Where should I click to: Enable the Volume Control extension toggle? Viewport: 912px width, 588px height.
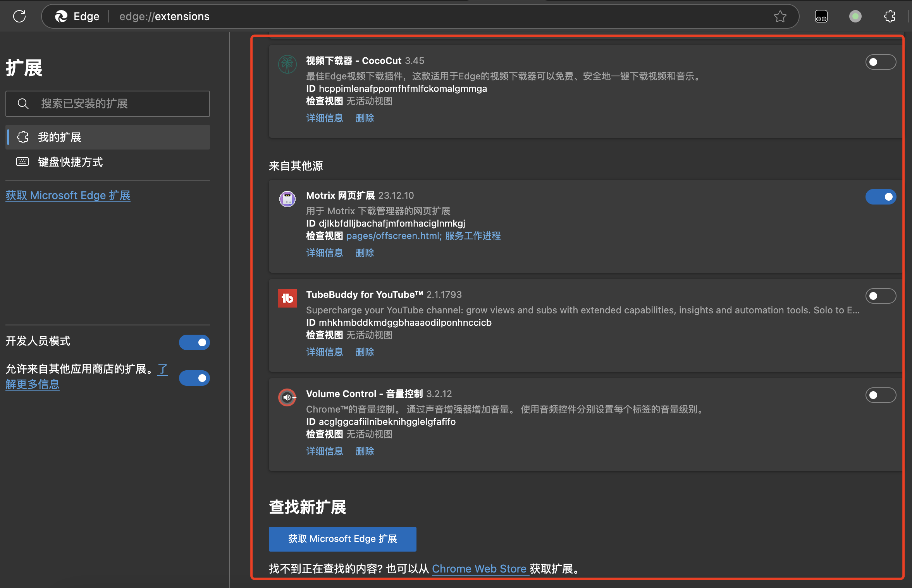coord(881,395)
